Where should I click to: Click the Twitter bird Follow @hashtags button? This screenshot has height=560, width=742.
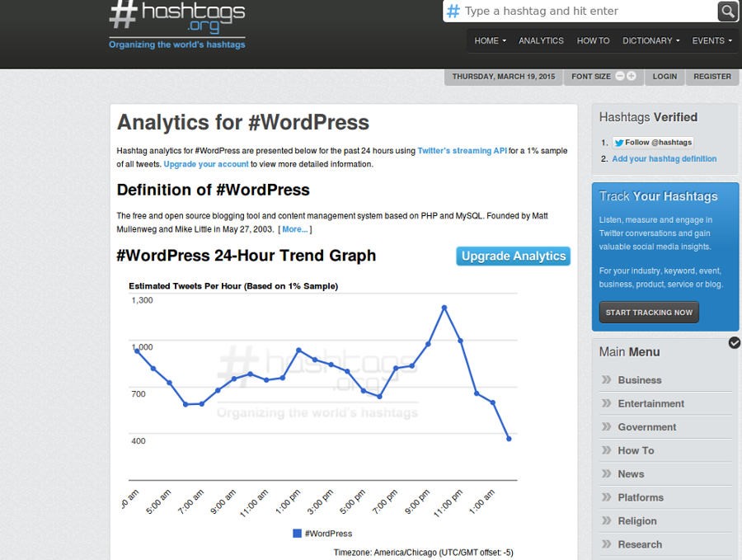653,143
